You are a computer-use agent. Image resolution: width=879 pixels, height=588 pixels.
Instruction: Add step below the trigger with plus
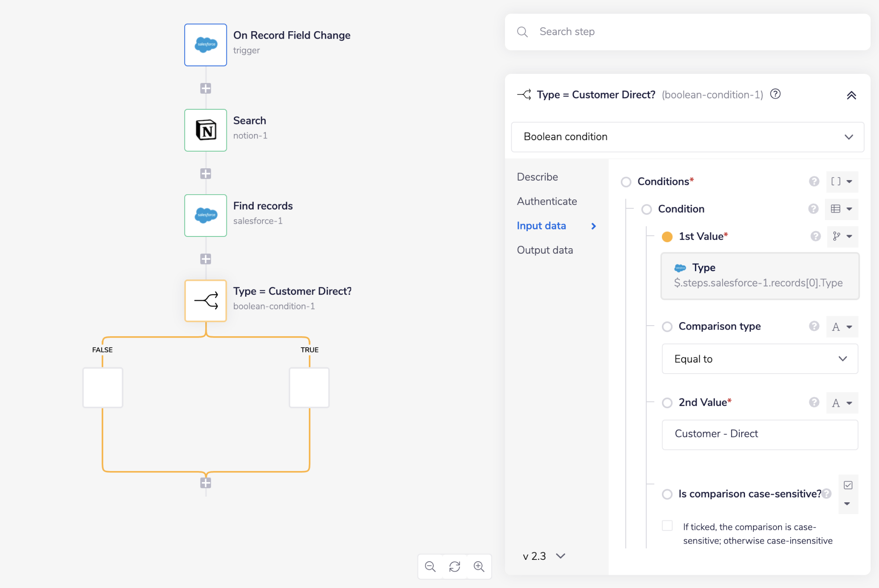pyautogui.click(x=205, y=88)
